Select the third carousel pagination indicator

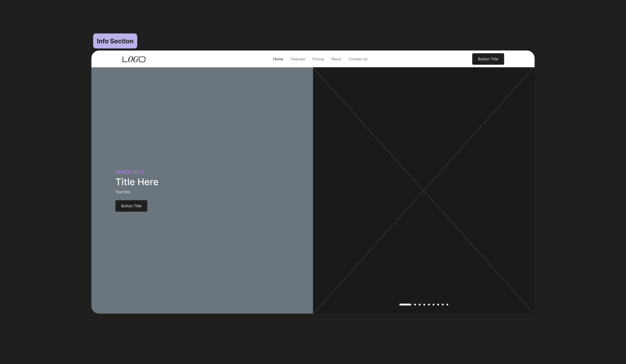point(420,304)
